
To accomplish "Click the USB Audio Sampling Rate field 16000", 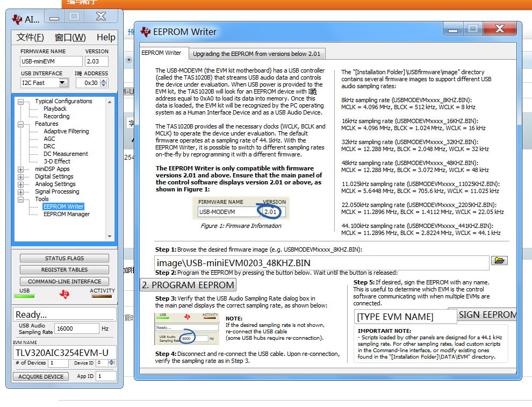I will [x=77, y=329].
